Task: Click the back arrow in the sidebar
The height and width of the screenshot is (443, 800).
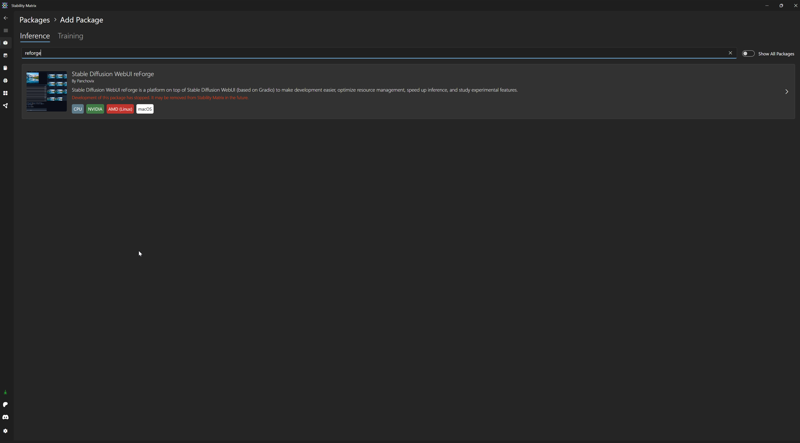Action: tap(6, 18)
